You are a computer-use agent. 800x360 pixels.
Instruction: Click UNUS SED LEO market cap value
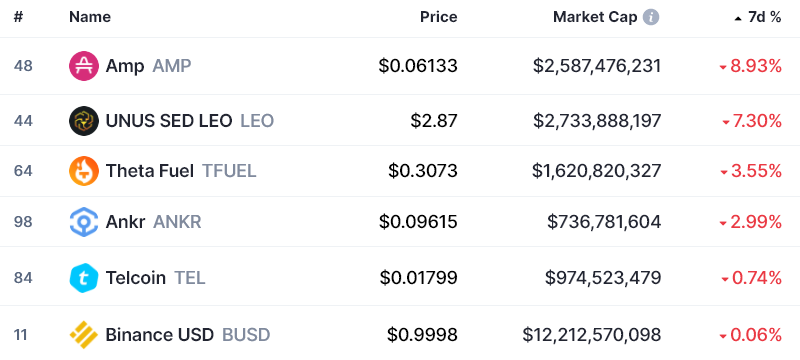coord(597,121)
